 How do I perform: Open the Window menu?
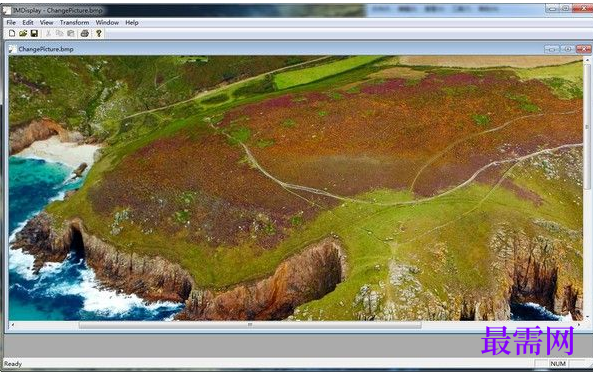[107, 23]
